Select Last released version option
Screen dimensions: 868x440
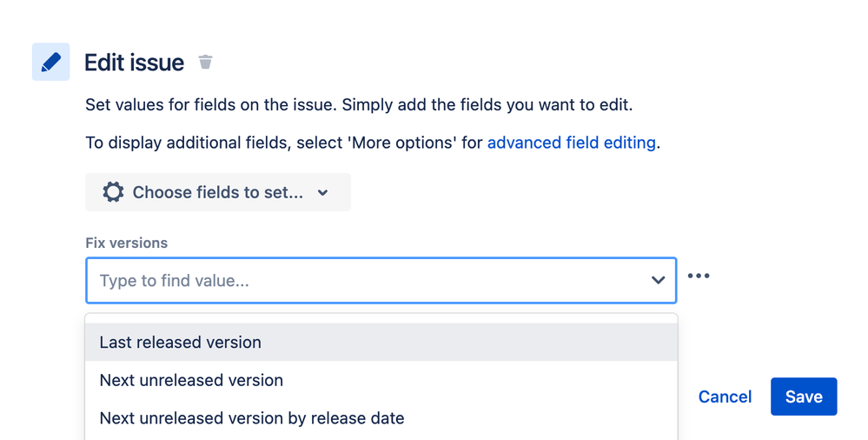click(x=381, y=343)
